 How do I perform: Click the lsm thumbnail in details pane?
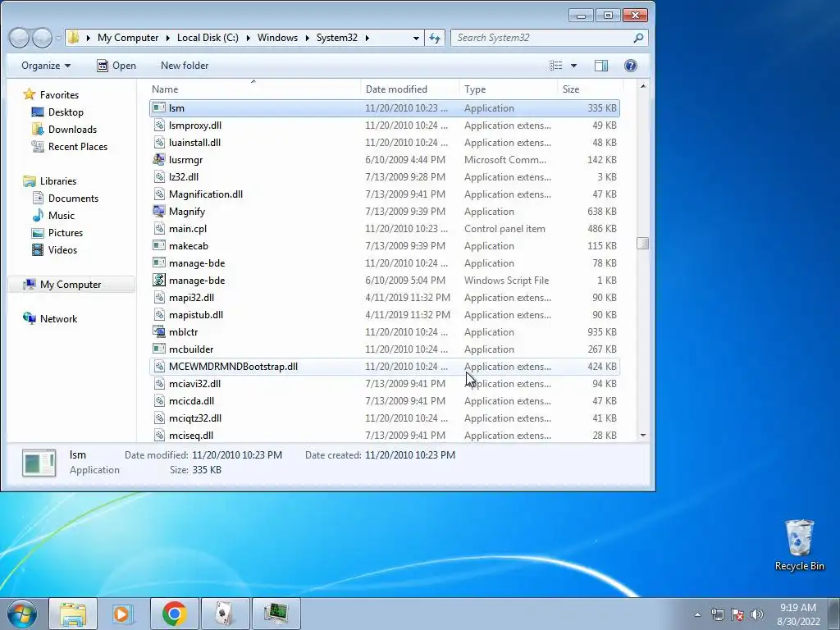(39, 463)
